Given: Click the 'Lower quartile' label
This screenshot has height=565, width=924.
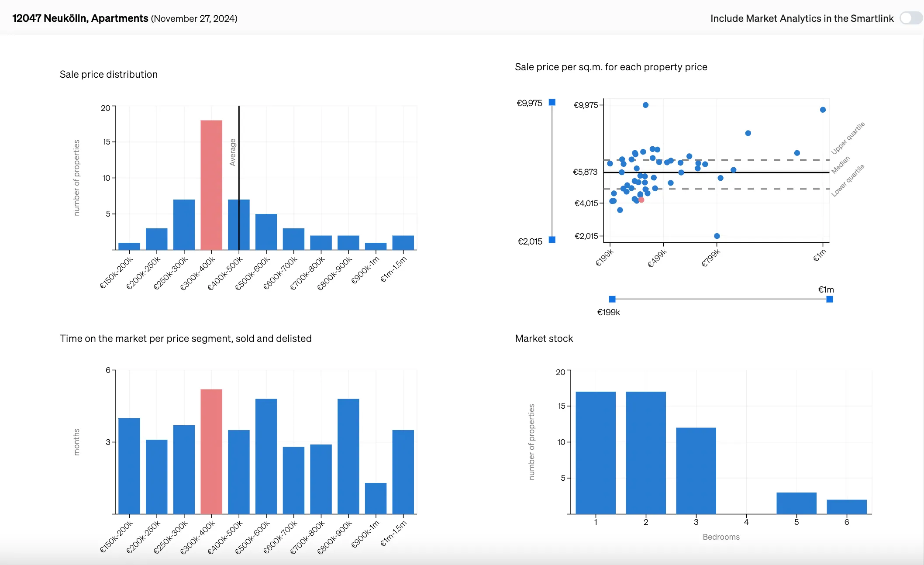Looking at the screenshot, I should pyautogui.click(x=848, y=180).
